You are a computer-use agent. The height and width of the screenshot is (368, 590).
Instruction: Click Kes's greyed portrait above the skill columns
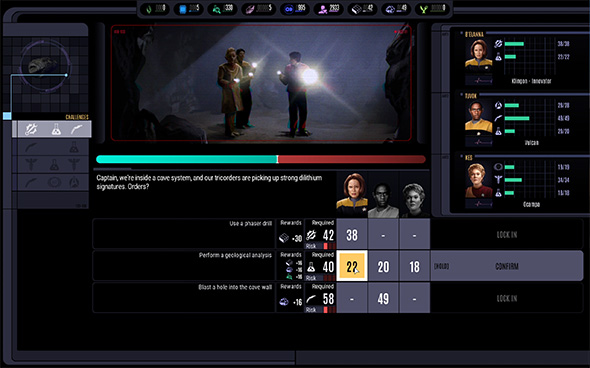pyautogui.click(x=414, y=201)
